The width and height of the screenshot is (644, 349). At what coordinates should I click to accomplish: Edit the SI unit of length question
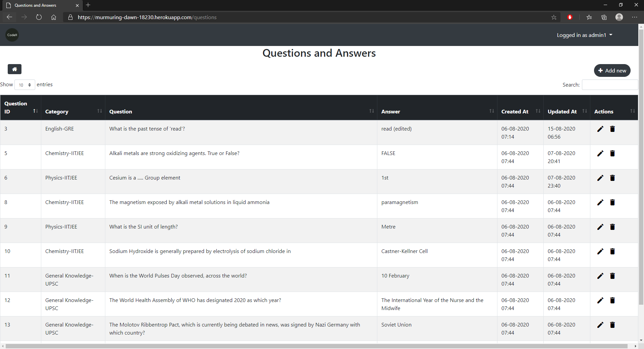coord(600,227)
